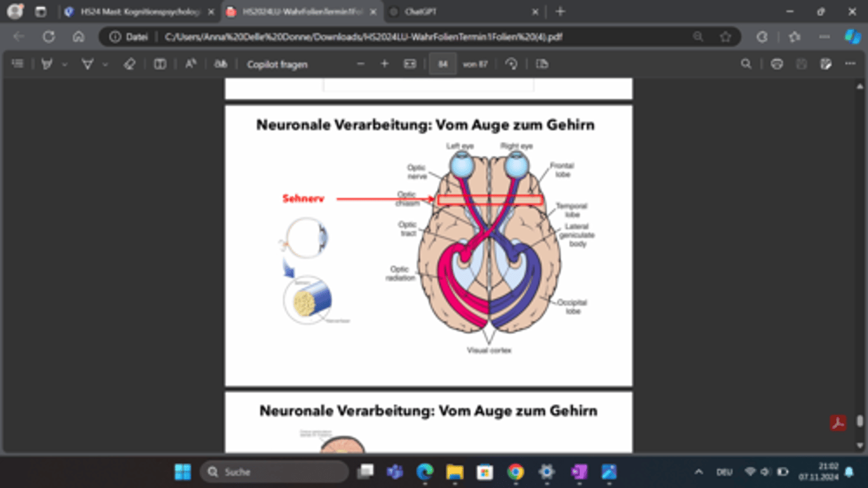The image size is (868, 488).
Task: Open the PDF table of contents sidebar
Action: pyautogui.click(x=17, y=64)
